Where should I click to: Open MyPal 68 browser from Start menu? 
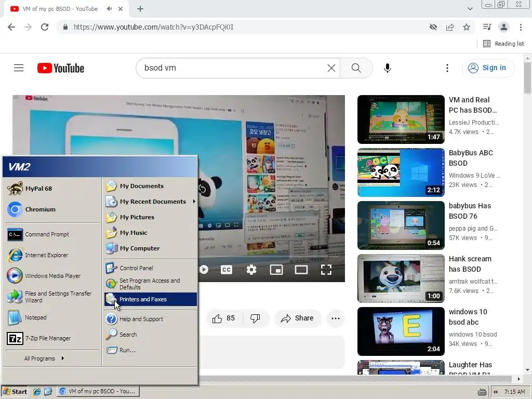[52, 189]
